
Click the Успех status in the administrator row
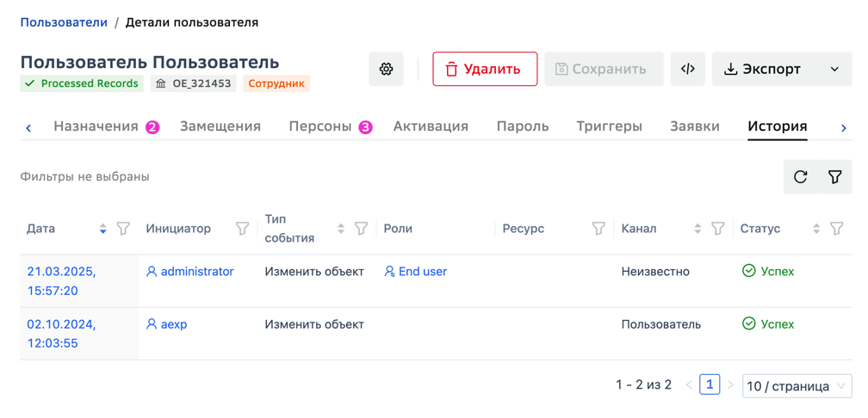[x=768, y=272]
